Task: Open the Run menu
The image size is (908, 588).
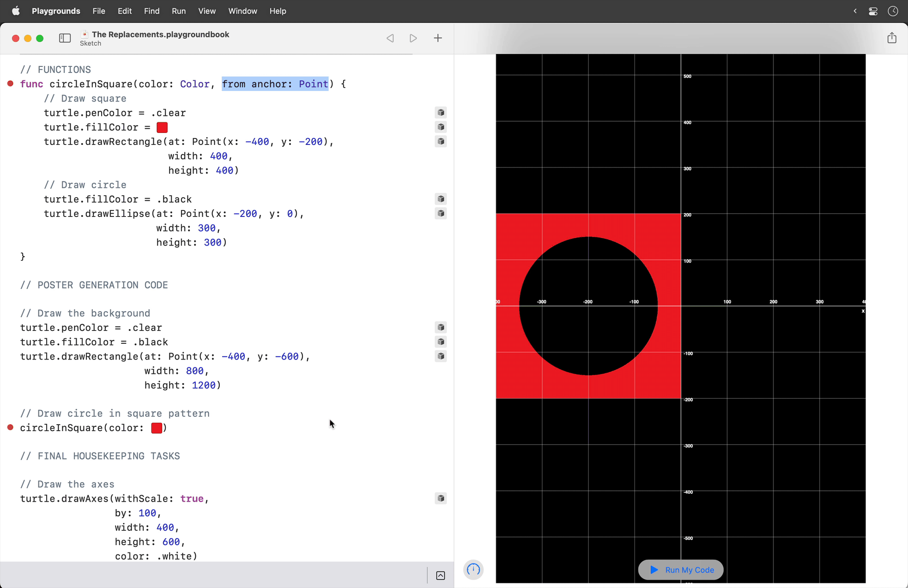Action: [179, 11]
